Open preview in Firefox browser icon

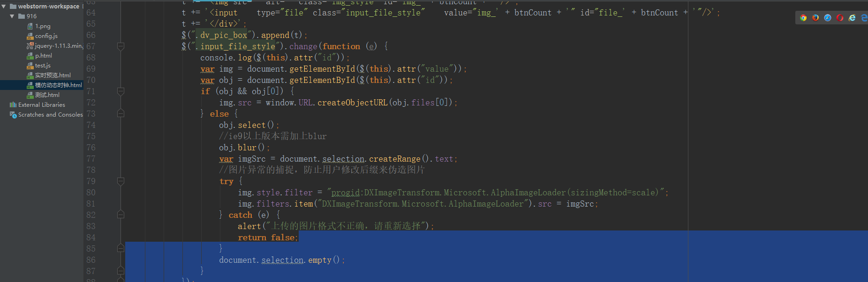tap(815, 18)
